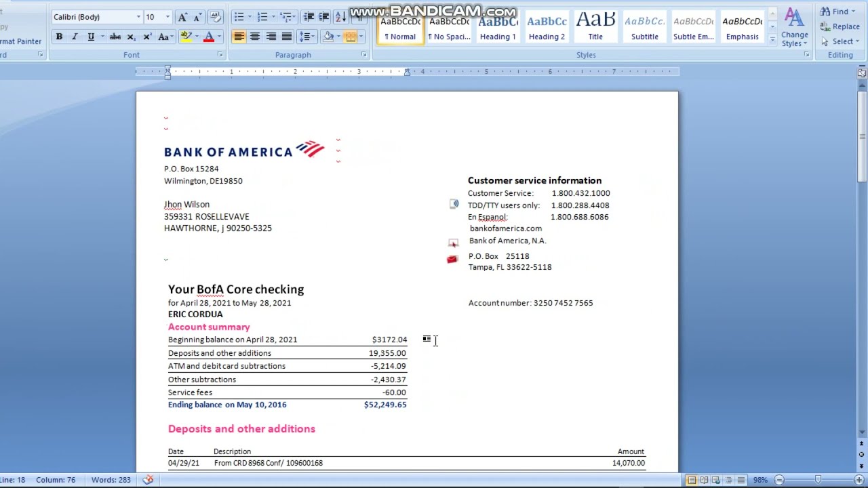Align text left
This screenshot has width=868, height=488.
coord(239,37)
